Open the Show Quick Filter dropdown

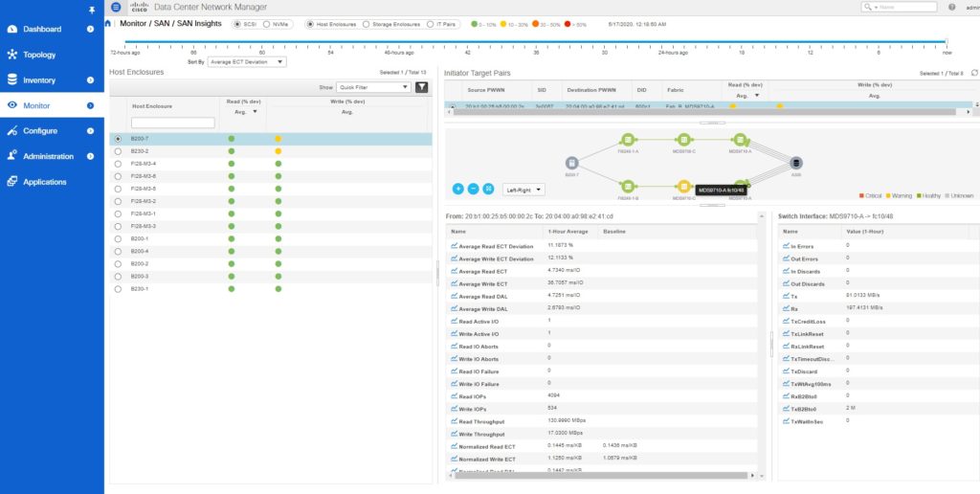[x=373, y=87]
